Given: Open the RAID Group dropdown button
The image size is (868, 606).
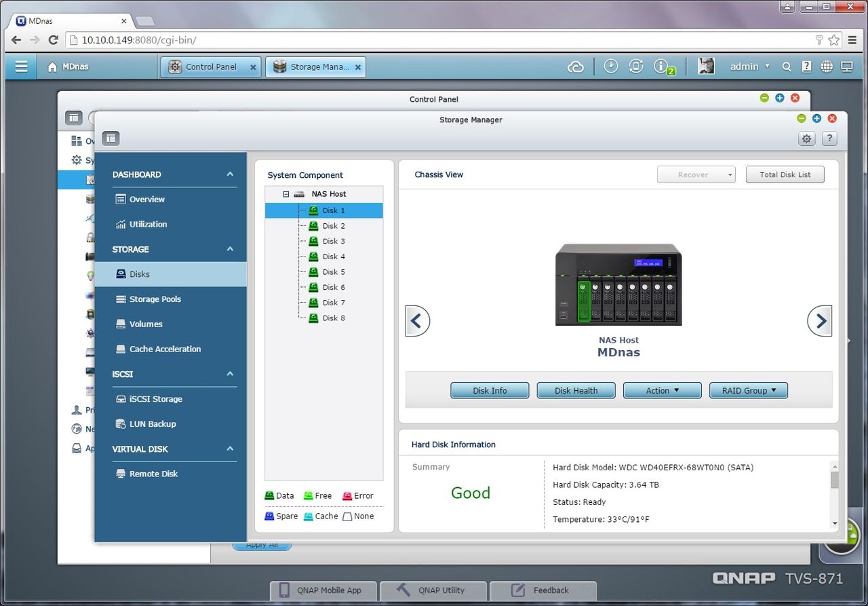Looking at the screenshot, I should pyautogui.click(x=749, y=390).
